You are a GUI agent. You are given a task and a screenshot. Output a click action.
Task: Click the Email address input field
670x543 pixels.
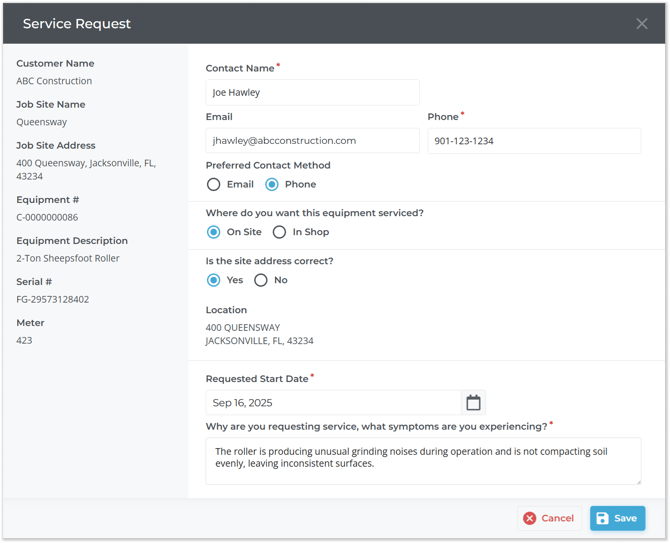(312, 141)
